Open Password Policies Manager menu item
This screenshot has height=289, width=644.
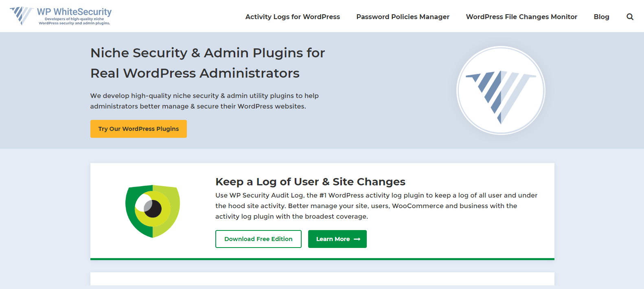[x=403, y=17]
